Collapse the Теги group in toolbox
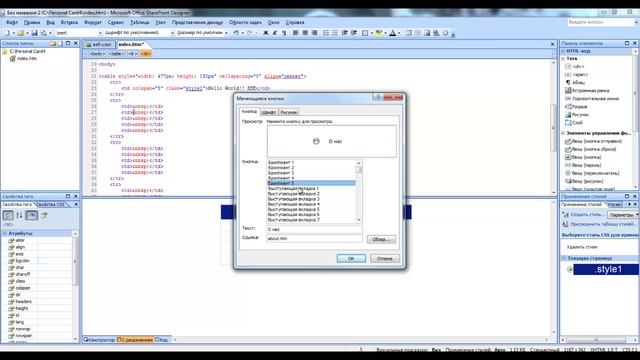This screenshot has width=640, height=360. tap(563, 59)
